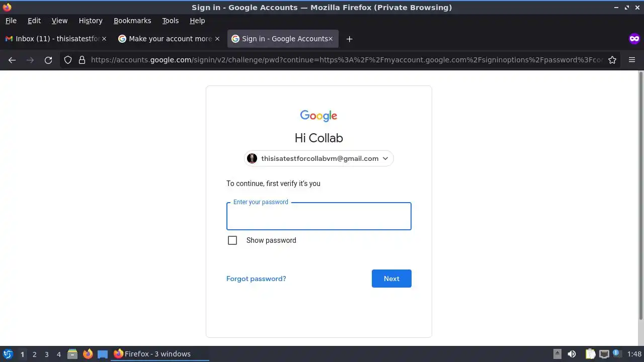Open the Tools menu
Screen dimensions: 644x362
click(x=171, y=21)
